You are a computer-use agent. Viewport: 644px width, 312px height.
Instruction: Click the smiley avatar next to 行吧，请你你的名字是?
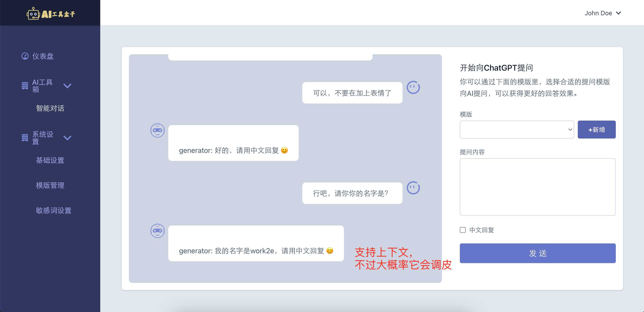[x=413, y=187]
